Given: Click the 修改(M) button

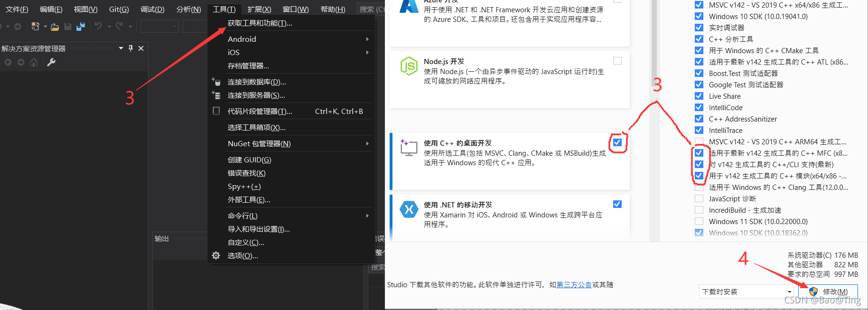Looking at the screenshot, I should coord(828,291).
